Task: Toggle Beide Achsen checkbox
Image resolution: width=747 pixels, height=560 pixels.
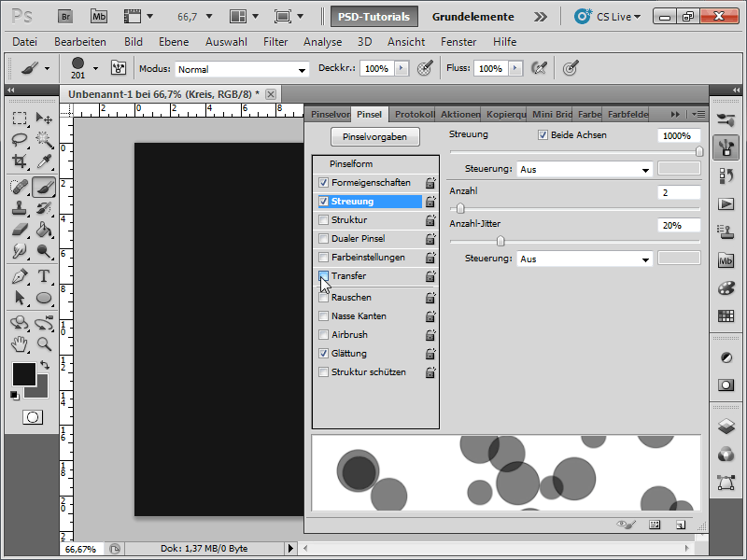Action: click(543, 135)
